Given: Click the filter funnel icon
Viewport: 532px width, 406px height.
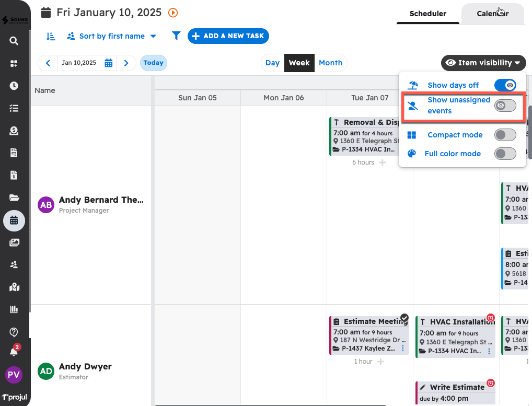Looking at the screenshot, I should [176, 36].
